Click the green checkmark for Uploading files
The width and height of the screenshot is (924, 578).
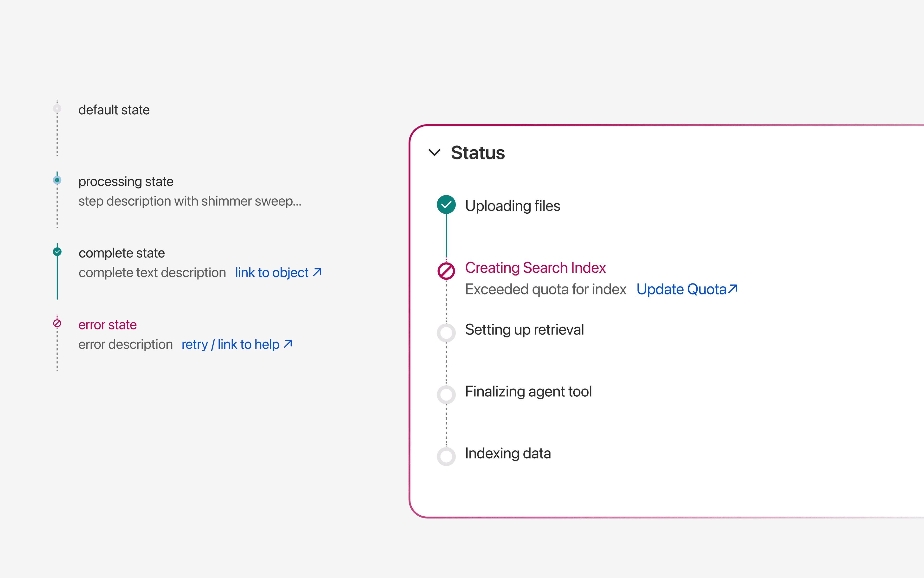click(x=446, y=204)
